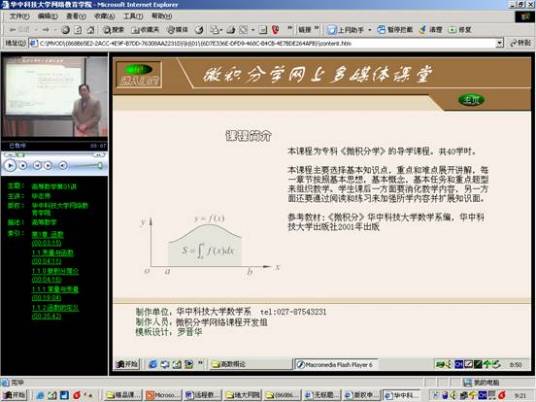This screenshot has width=536, height=402.
Task: Click the Print toolbar icon
Action: [231, 30]
